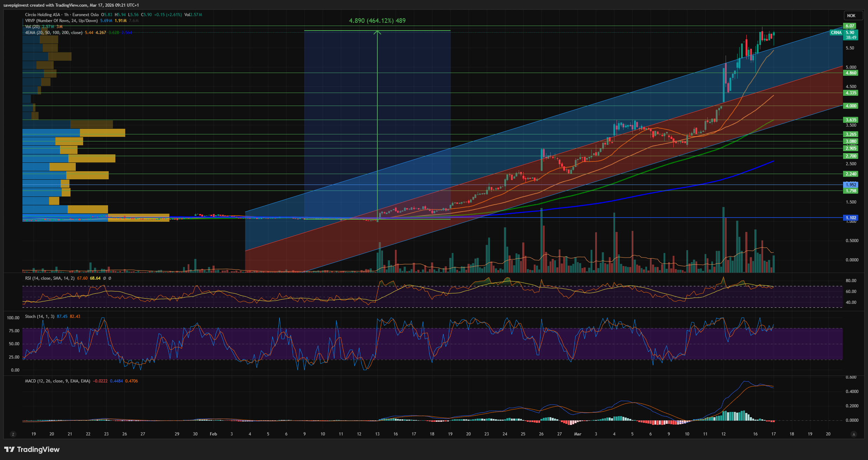
Task: Click the blue 1.102 price line label
Action: coord(851,218)
